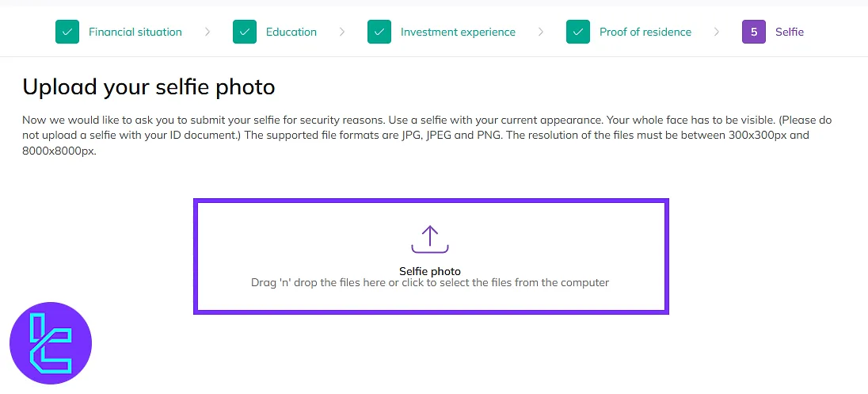
Task: Go to the Education step
Action: click(291, 33)
